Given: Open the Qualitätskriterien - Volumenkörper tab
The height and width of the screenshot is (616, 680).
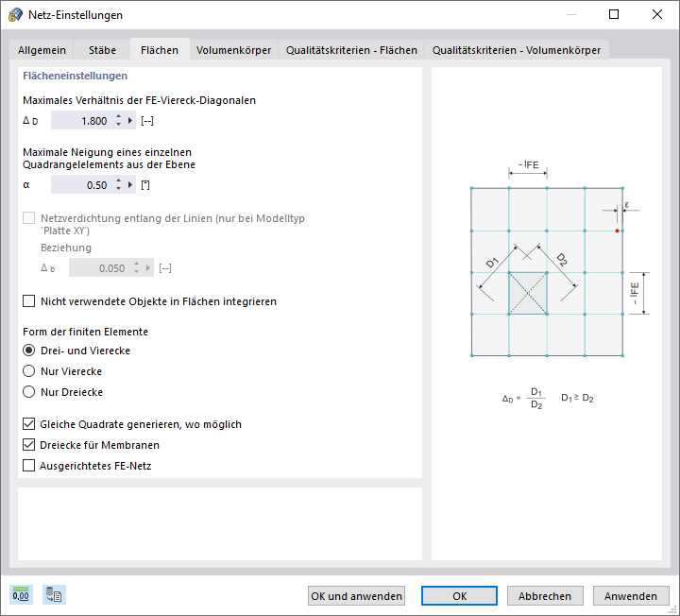Looking at the screenshot, I should pyautogui.click(x=516, y=50).
